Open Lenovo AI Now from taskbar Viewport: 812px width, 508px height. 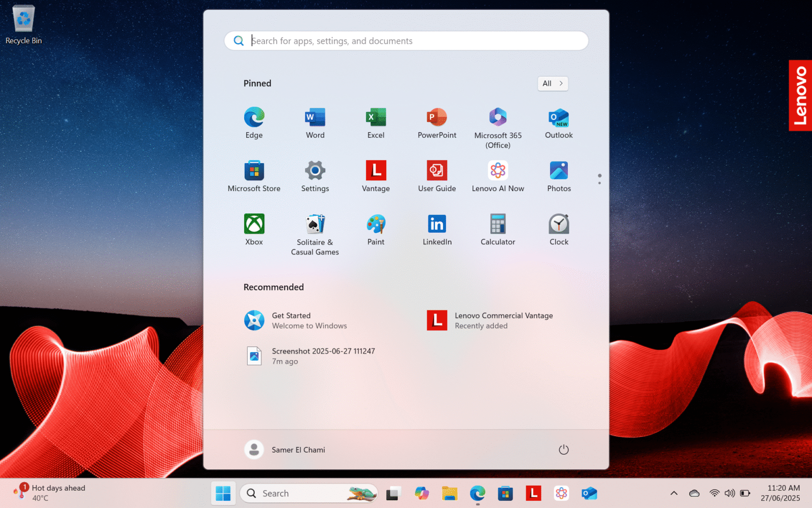[561, 493]
